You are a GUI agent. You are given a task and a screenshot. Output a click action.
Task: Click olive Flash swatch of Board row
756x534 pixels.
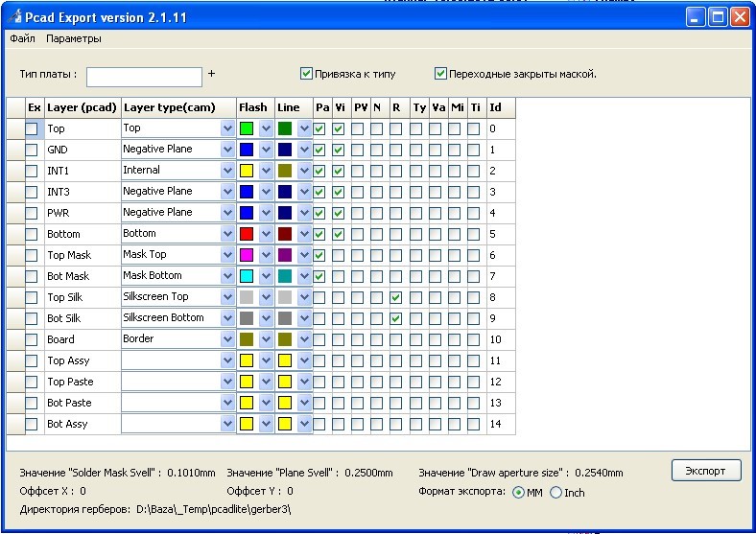(247, 339)
